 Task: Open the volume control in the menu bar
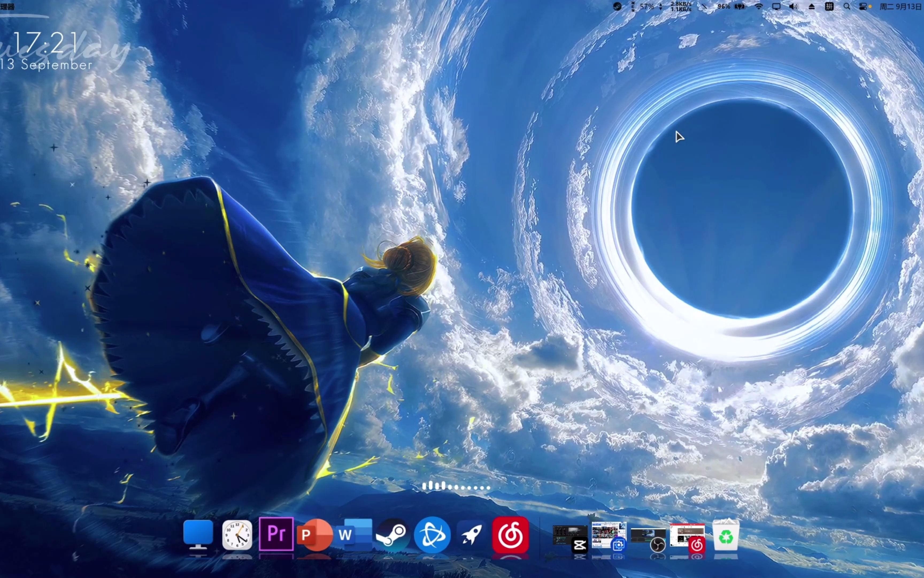(794, 6)
